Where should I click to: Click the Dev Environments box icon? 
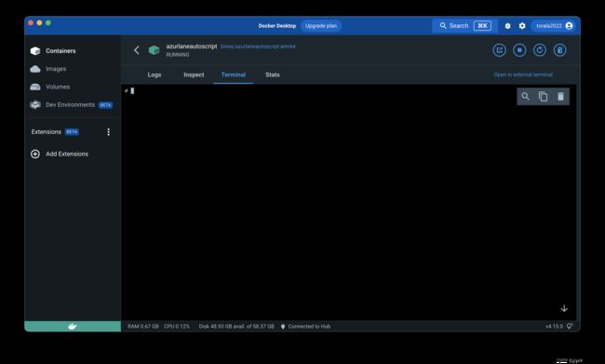tap(35, 104)
